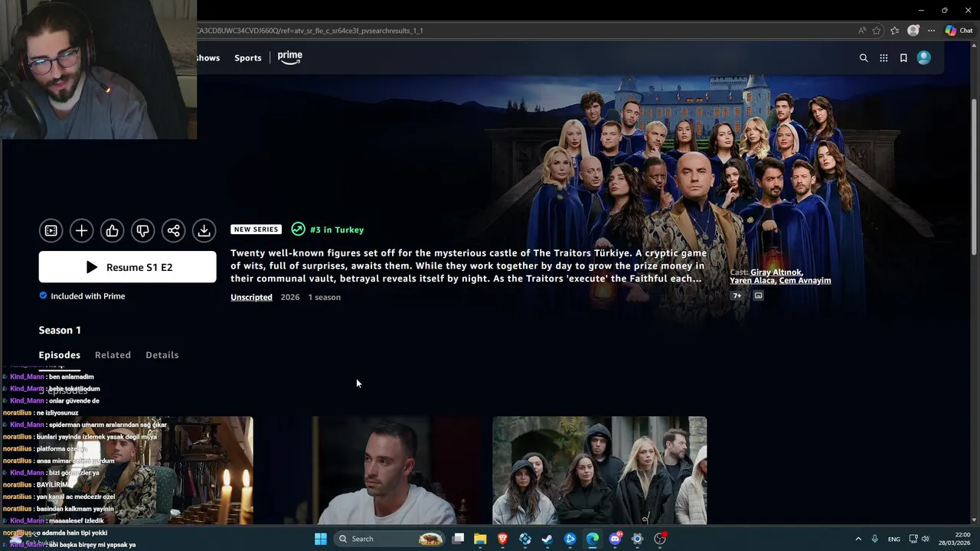This screenshot has width=980, height=551.
Task: Like the series with thumbs up
Action: (x=112, y=230)
